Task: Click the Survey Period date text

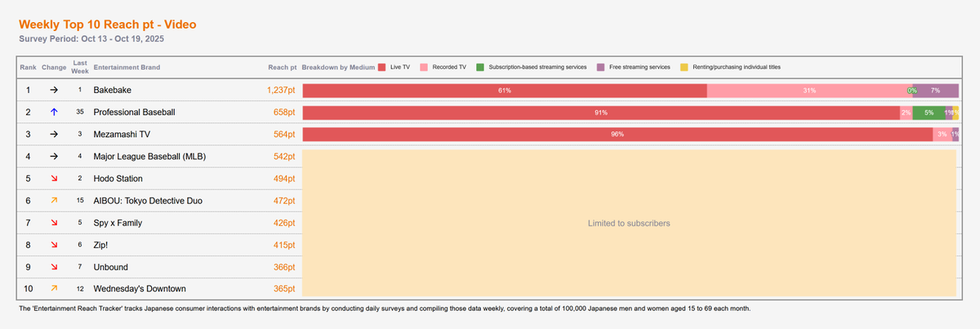Action: [93, 38]
